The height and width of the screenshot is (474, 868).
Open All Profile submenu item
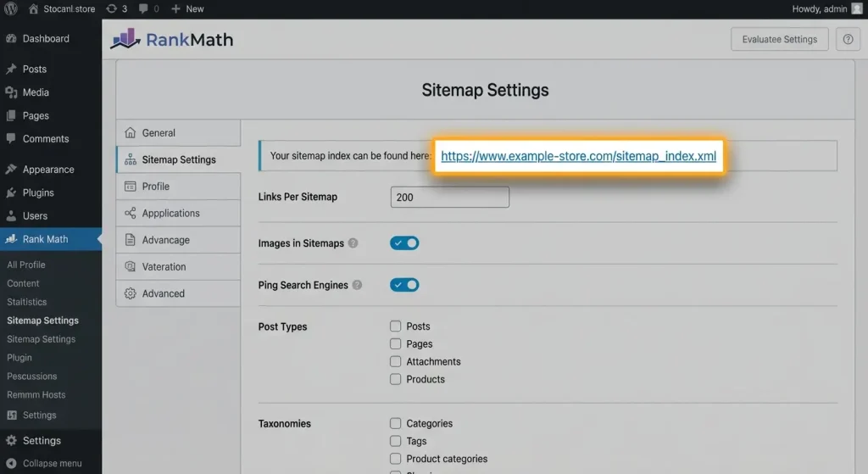tap(26, 265)
